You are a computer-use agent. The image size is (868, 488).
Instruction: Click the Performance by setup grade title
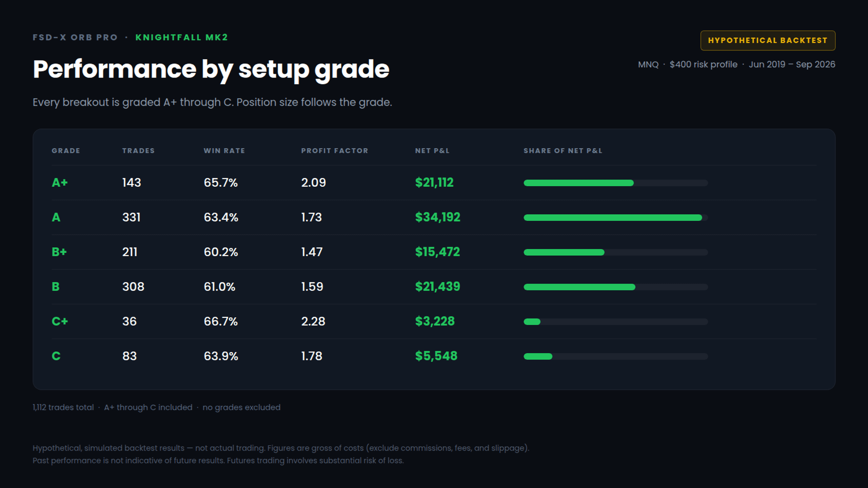pyautogui.click(x=211, y=70)
